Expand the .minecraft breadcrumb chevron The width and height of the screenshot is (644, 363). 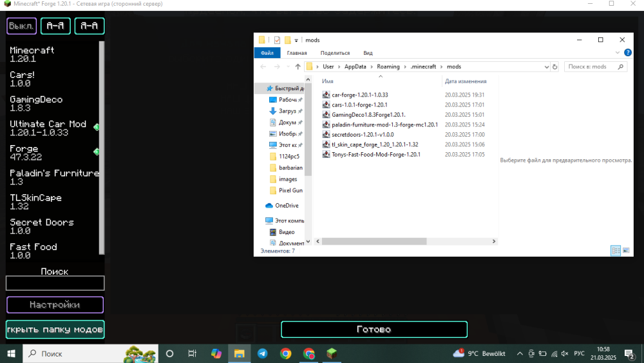[x=442, y=66]
